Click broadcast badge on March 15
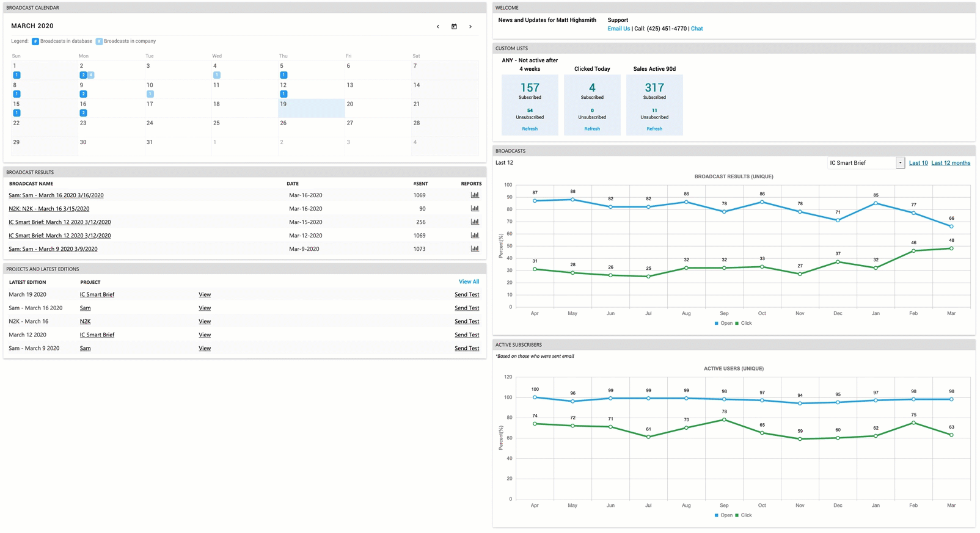The height and width of the screenshot is (533, 980). pos(16,113)
